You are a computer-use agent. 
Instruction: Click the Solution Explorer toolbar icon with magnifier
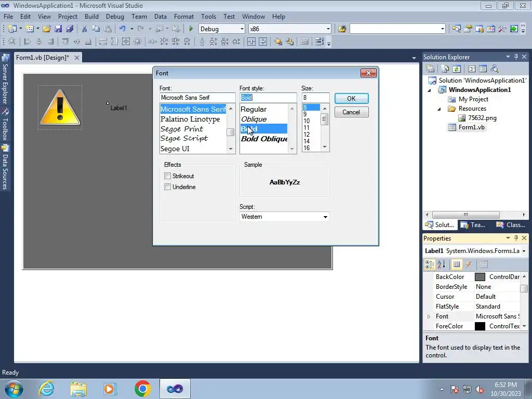456,29
